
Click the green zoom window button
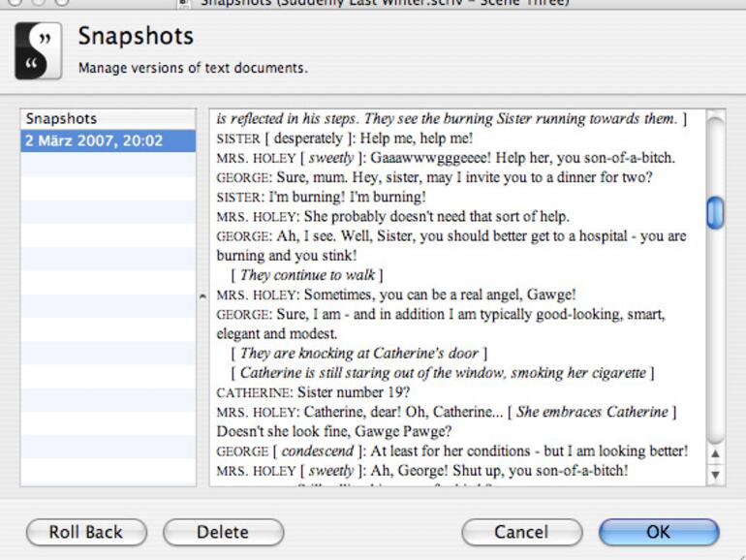coord(62,2)
